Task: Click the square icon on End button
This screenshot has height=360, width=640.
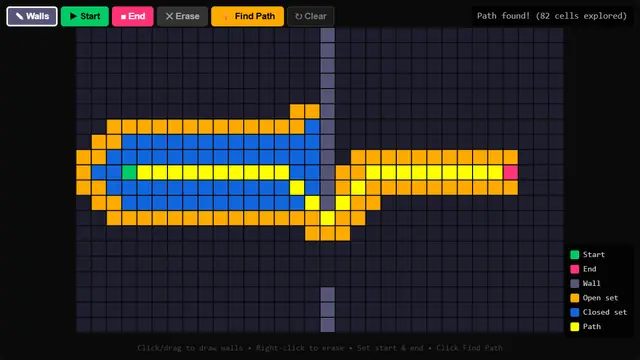Action: pyautogui.click(x=123, y=17)
